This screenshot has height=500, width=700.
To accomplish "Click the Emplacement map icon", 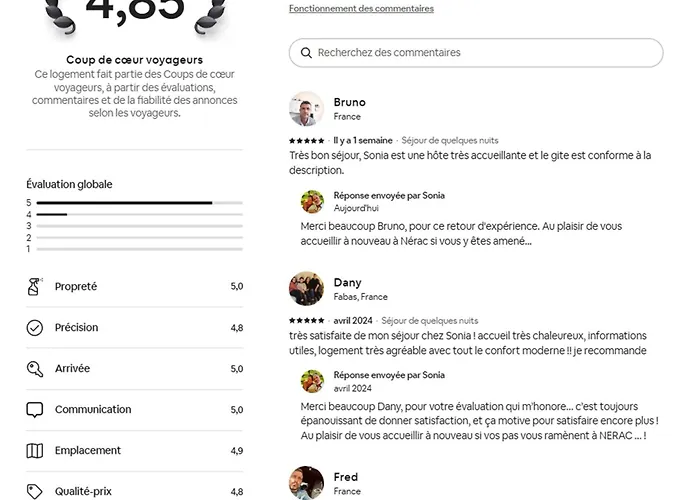I will pos(35,451).
